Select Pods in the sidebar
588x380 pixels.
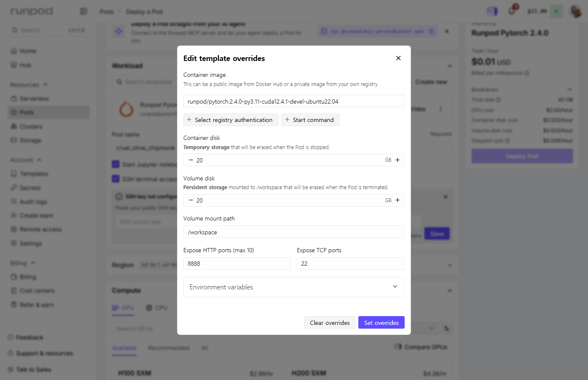pyautogui.click(x=48, y=112)
